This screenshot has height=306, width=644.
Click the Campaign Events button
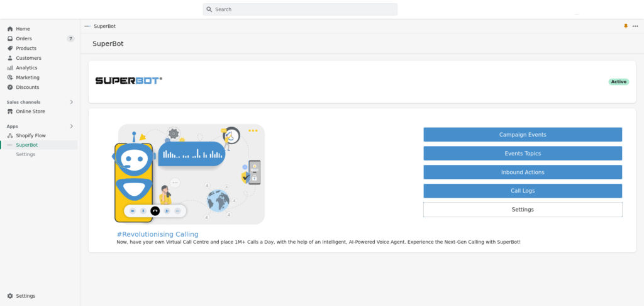(523, 135)
